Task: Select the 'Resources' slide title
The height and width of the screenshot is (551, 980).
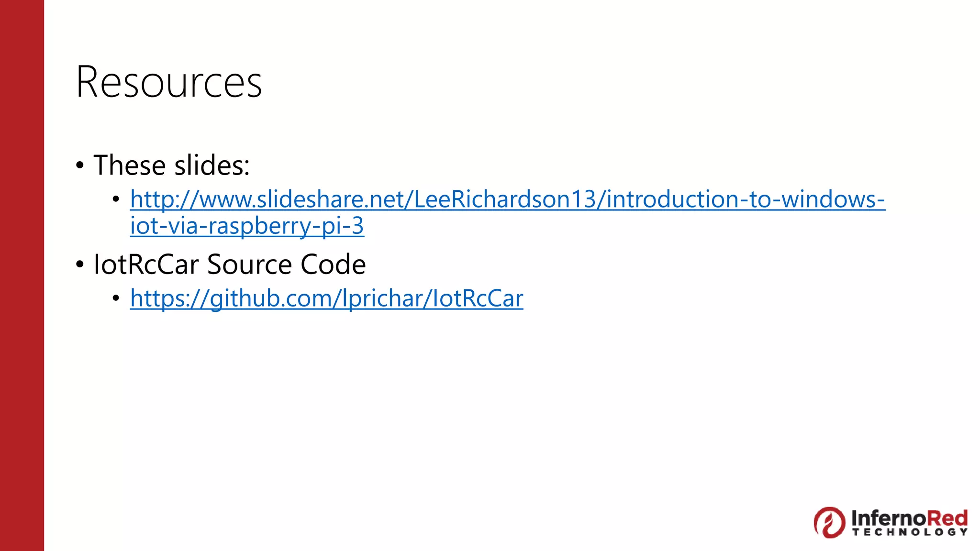Action: pos(169,82)
